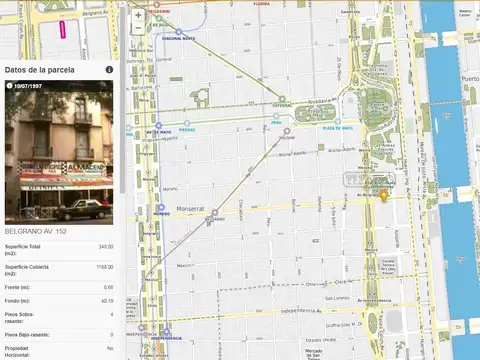Select the Bolívar subway station marker
Viewport: 480px width, 360px height.
(x=287, y=131)
